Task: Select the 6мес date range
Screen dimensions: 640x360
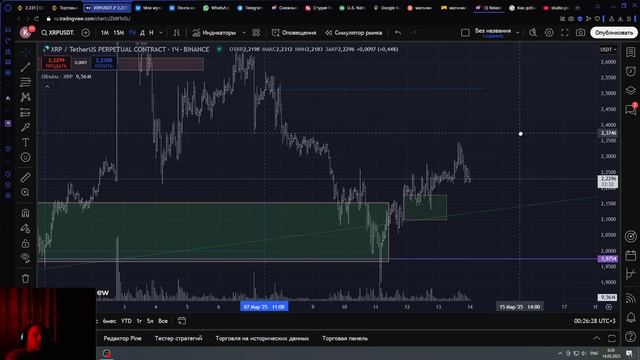Action: coord(109,321)
